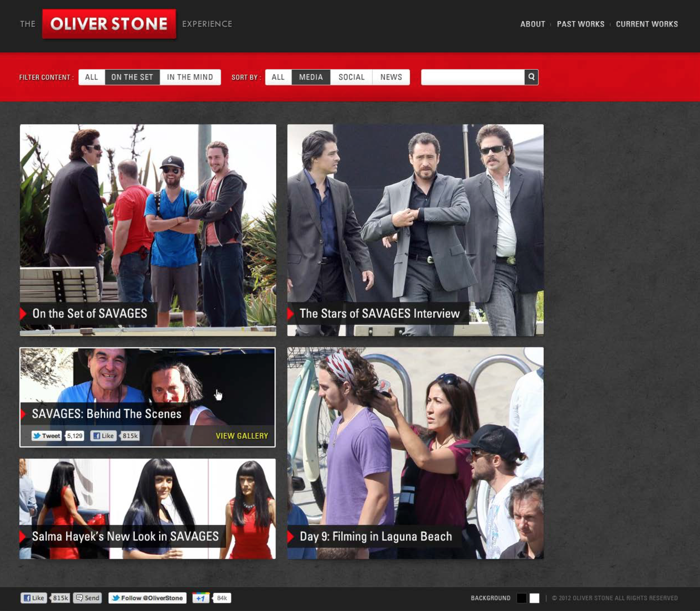
Task: Sort content by Media
Action: click(x=311, y=77)
